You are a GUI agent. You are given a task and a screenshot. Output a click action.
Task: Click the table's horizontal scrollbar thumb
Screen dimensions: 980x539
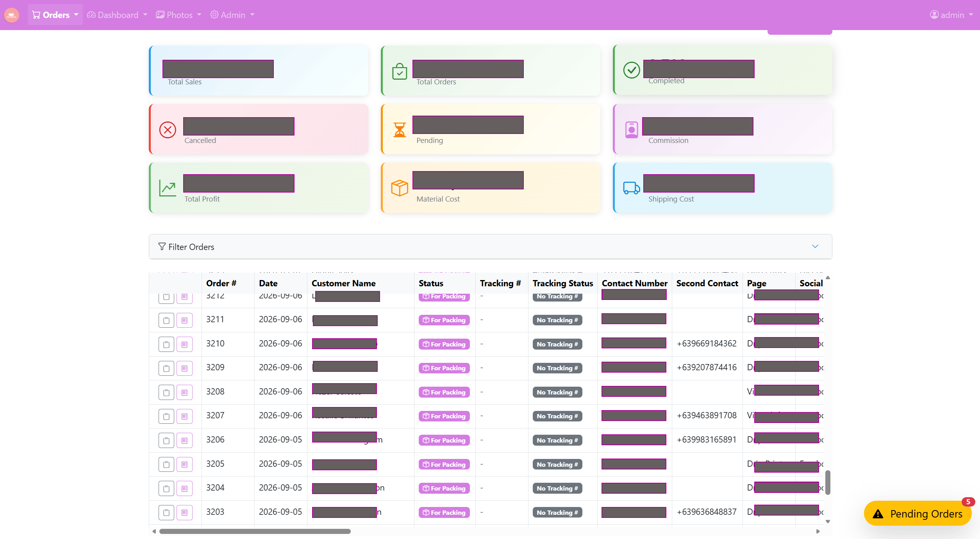click(x=255, y=531)
